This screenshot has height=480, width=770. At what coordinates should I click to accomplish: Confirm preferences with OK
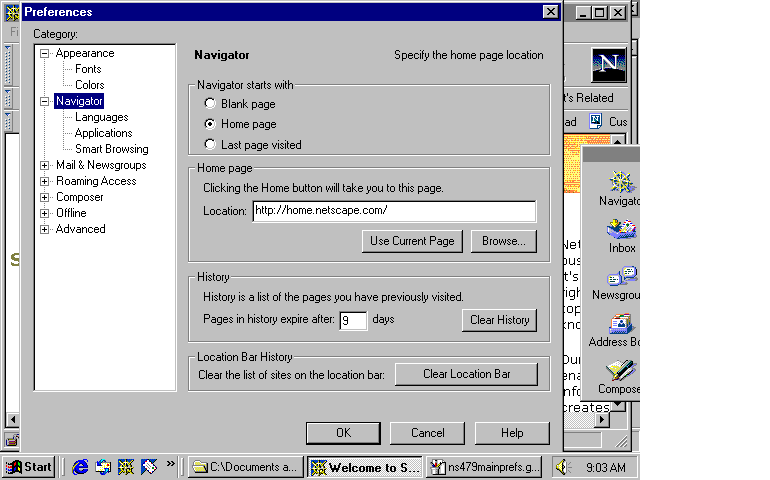click(x=343, y=433)
